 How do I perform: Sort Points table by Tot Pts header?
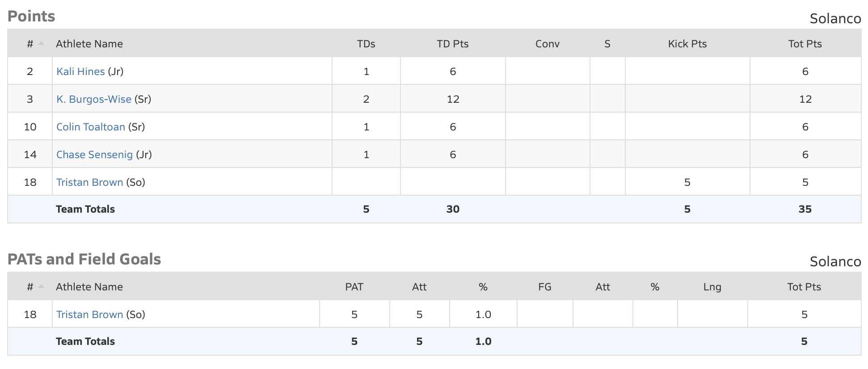[805, 44]
